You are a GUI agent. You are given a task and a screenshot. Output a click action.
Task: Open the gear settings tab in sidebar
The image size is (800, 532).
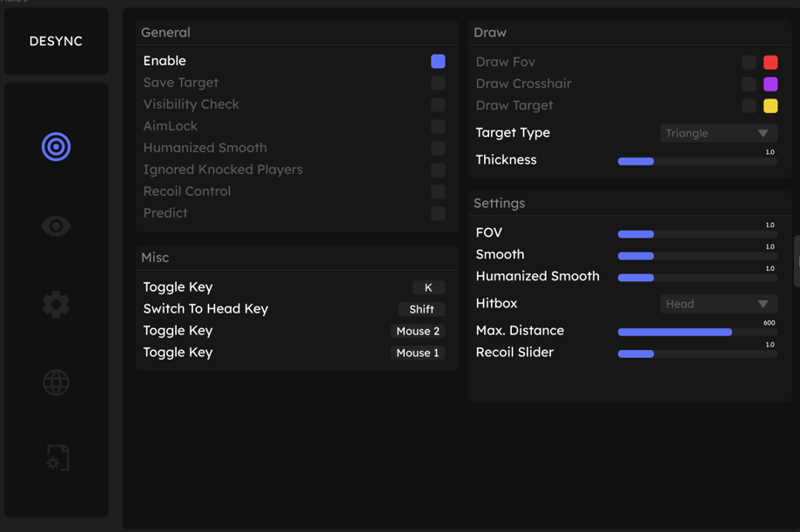pyautogui.click(x=56, y=304)
